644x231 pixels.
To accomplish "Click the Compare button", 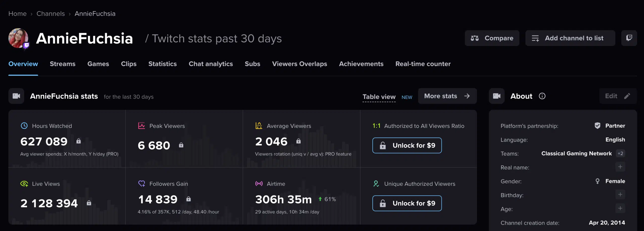I will (x=492, y=38).
